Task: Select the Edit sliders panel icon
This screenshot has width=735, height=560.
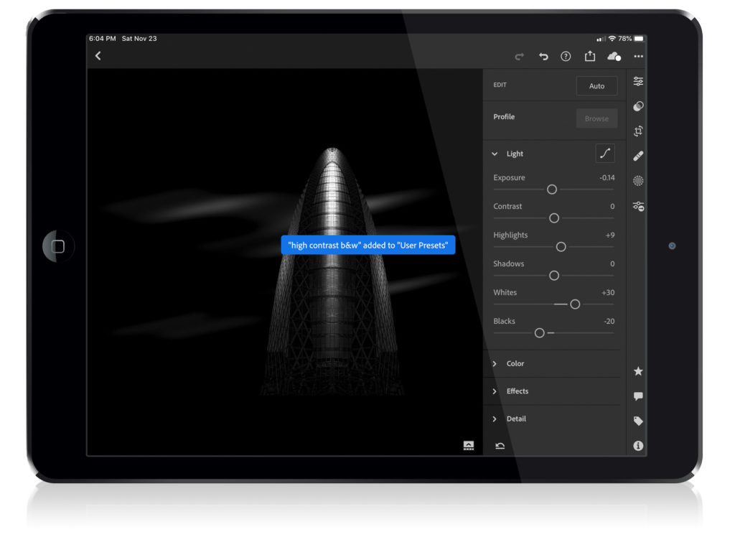Action: coord(638,81)
